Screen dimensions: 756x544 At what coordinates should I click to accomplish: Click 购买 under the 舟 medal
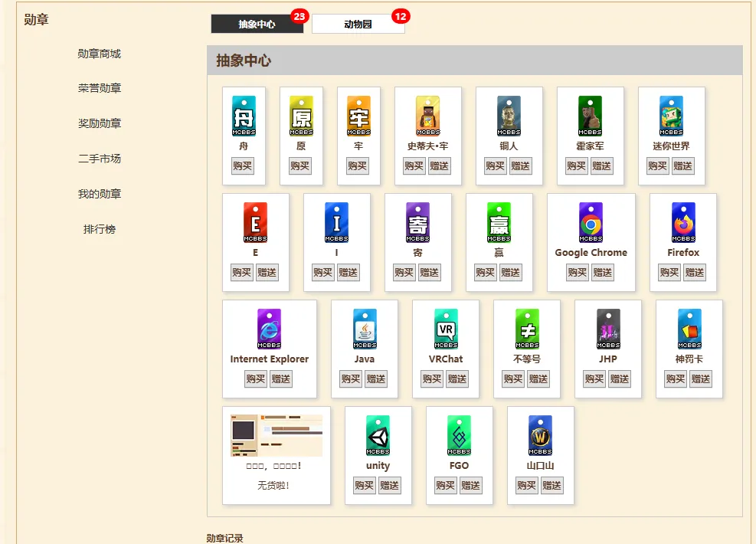click(243, 166)
